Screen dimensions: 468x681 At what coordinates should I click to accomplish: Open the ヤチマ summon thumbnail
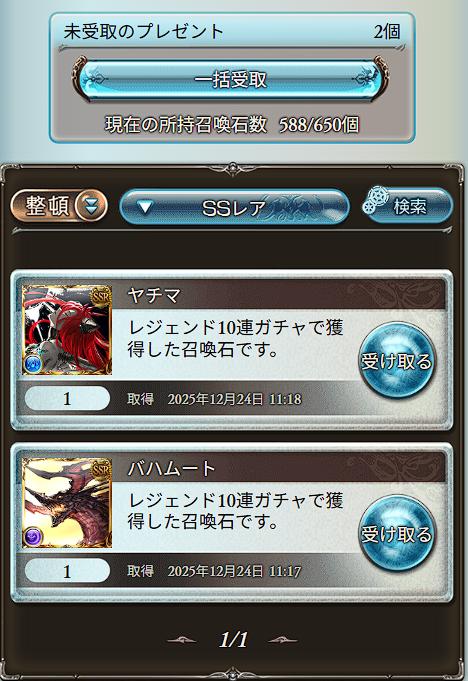pos(67,330)
